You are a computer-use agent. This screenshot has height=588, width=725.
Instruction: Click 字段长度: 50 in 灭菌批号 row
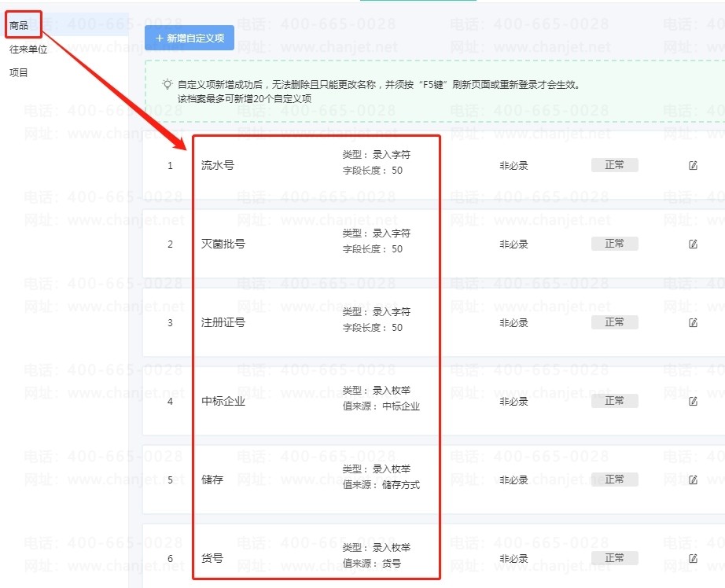coord(373,248)
